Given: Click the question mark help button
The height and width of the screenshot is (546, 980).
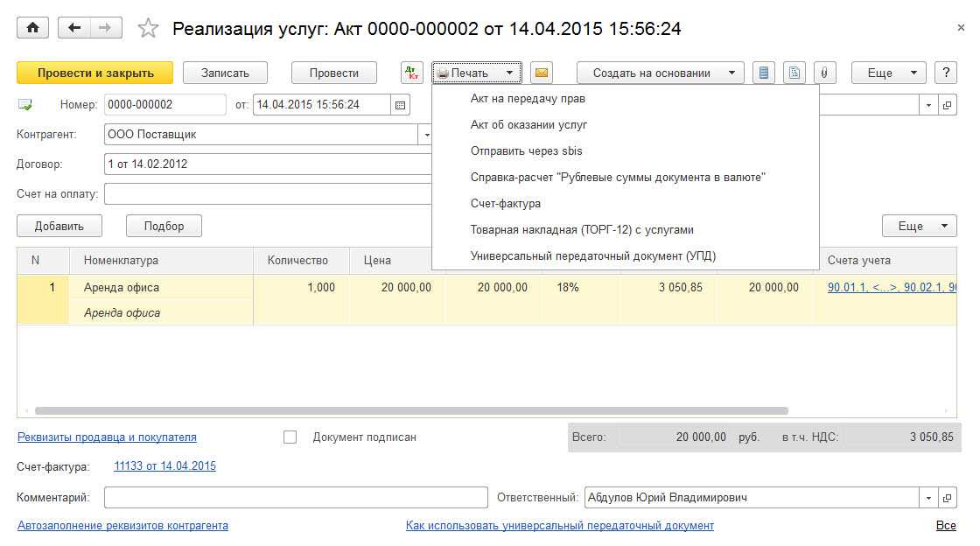Looking at the screenshot, I should (x=944, y=73).
